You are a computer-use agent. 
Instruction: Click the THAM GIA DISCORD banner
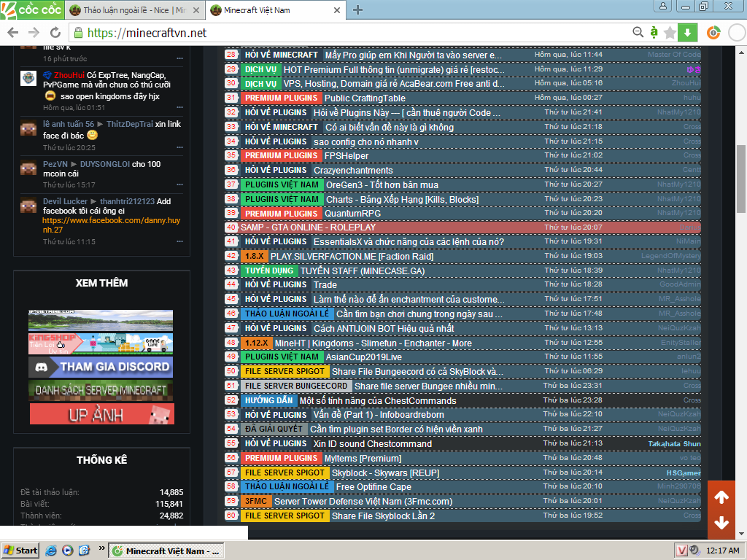click(101, 367)
